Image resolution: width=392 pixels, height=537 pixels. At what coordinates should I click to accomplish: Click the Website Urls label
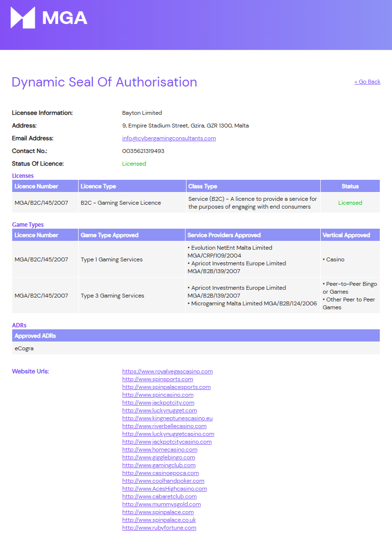[x=30, y=371]
